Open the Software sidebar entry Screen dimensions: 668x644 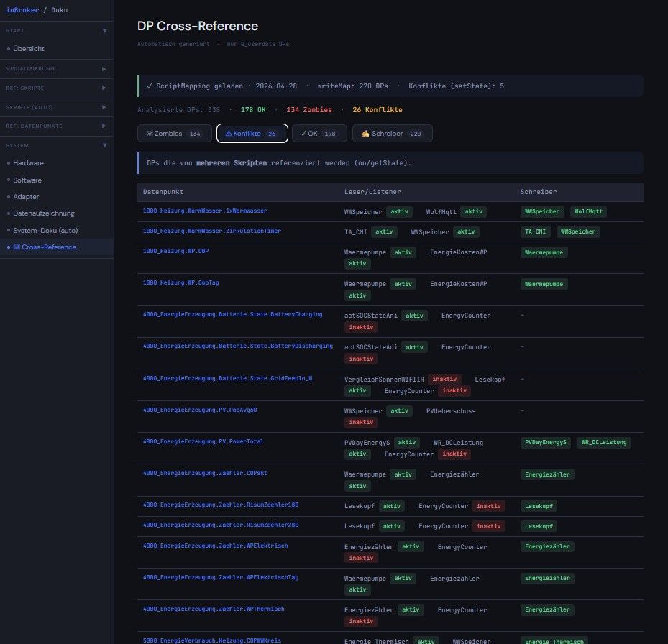(27, 180)
